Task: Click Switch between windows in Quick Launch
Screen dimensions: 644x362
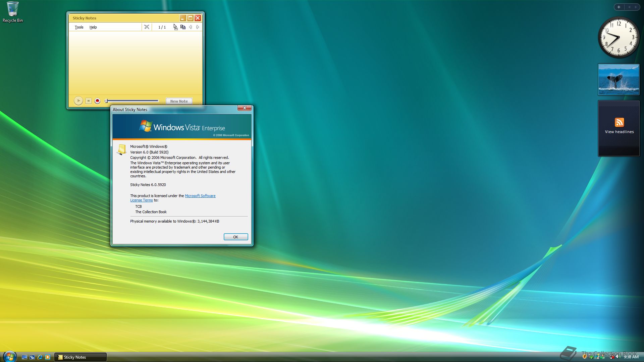Action: pos(32,357)
